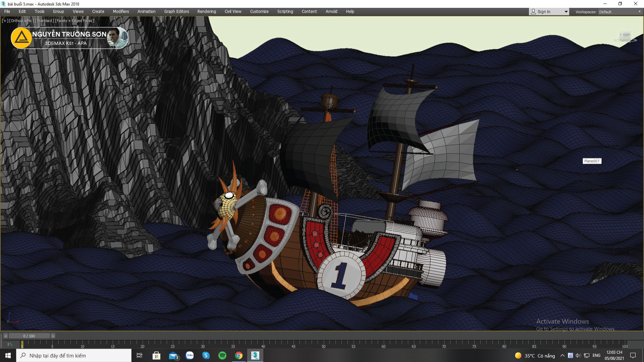Viewport: 644px width, 362px height.
Task: Open Mini Curve Editor toggle icon
Action: 10,344
